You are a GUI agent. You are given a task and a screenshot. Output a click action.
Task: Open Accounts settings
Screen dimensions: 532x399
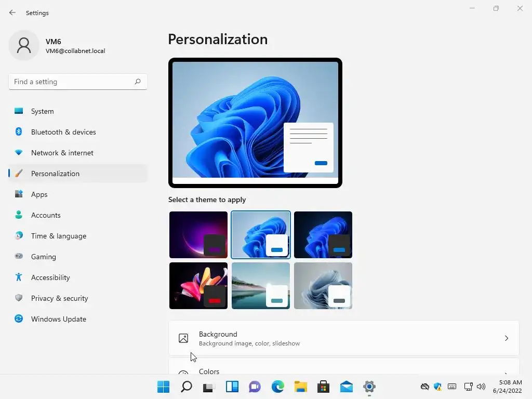(78, 215)
